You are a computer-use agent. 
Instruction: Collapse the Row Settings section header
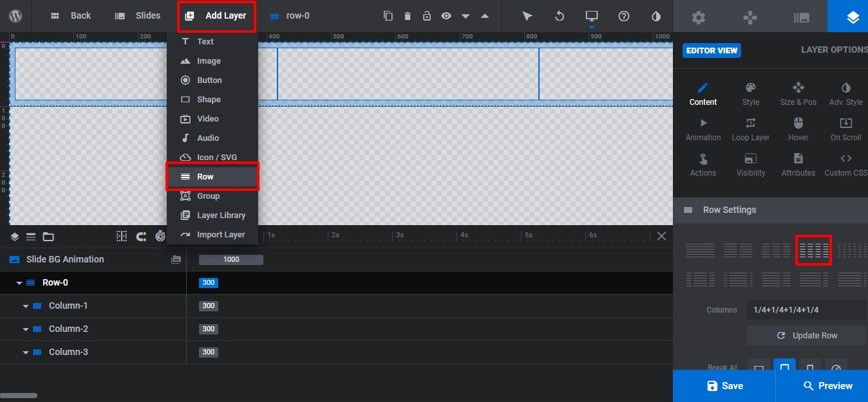770,210
